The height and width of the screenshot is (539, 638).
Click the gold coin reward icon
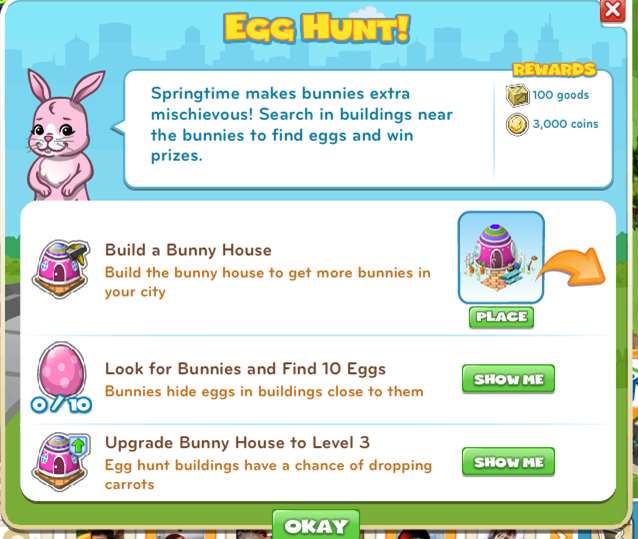tap(517, 124)
